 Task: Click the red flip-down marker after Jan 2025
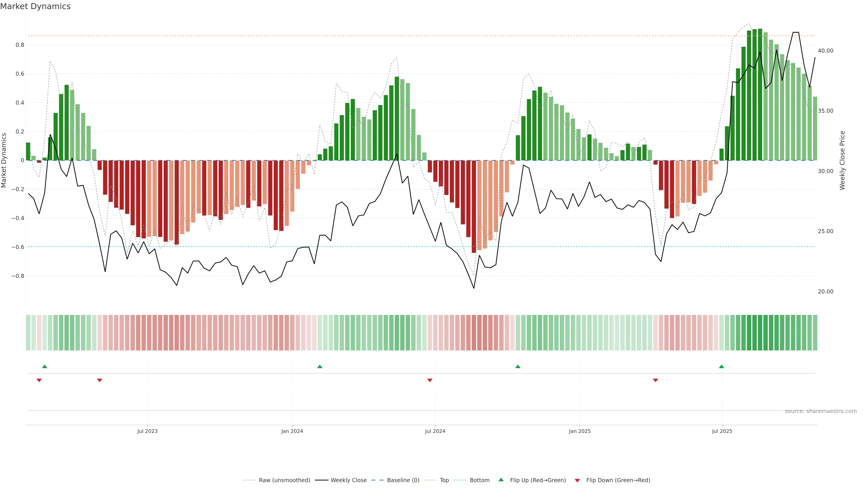[x=655, y=380]
